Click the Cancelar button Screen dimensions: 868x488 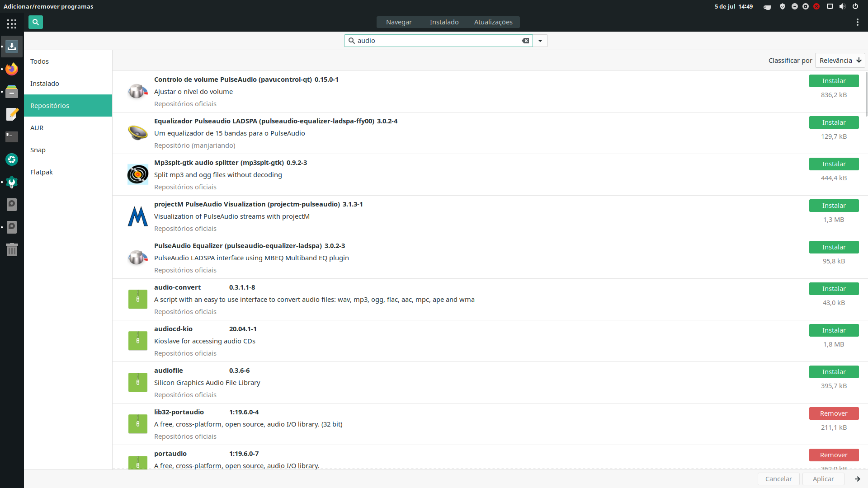click(x=778, y=479)
